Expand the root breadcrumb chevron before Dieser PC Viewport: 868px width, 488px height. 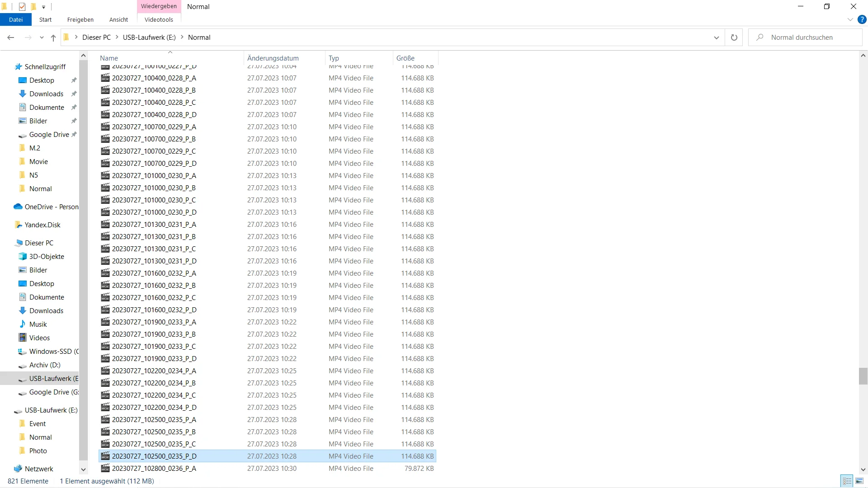[x=76, y=37]
